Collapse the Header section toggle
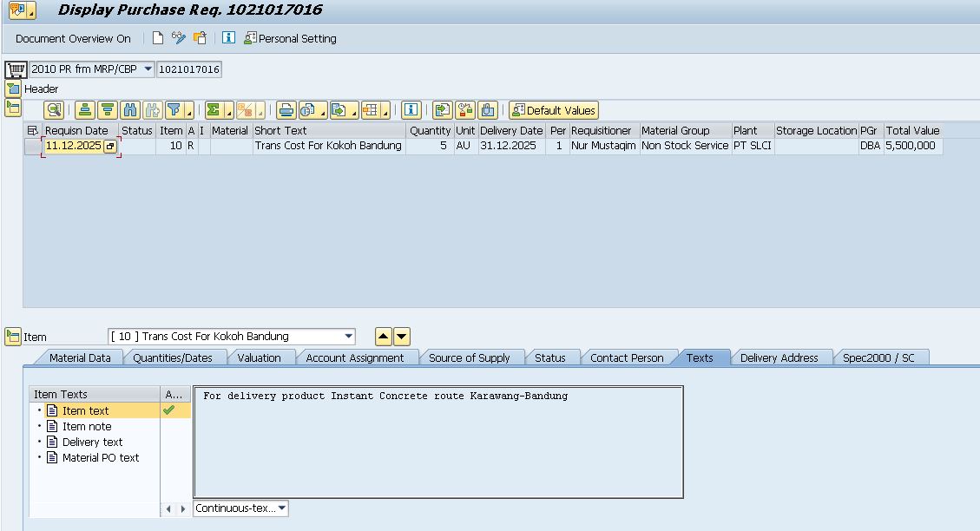 point(13,88)
